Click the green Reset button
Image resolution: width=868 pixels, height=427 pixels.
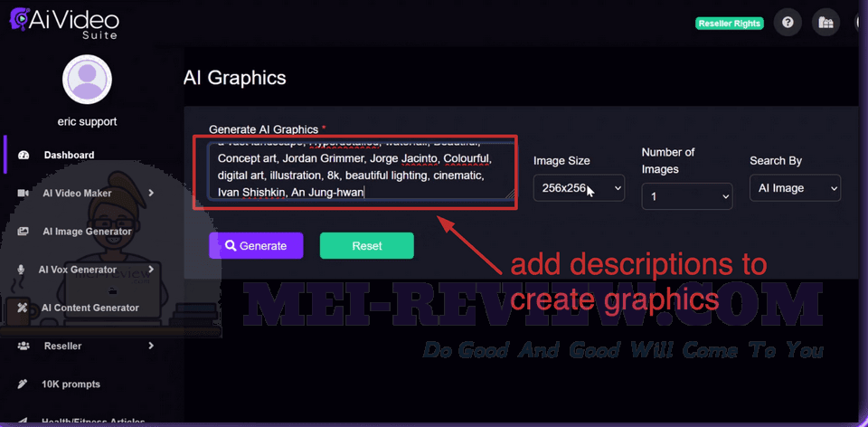point(367,246)
